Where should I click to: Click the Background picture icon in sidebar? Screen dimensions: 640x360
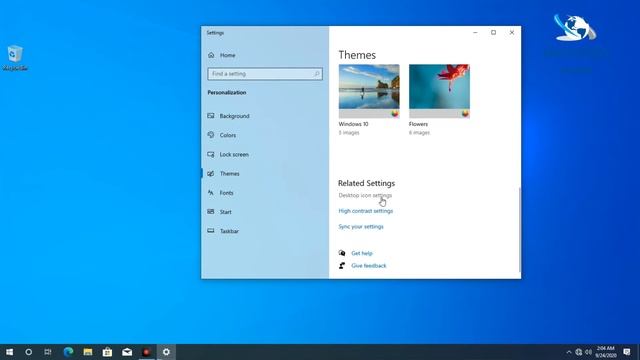(x=211, y=116)
